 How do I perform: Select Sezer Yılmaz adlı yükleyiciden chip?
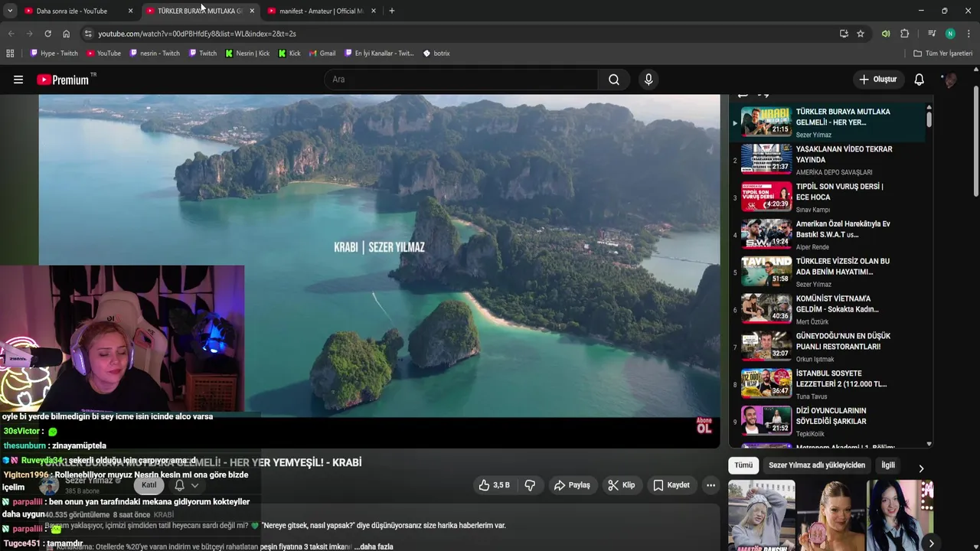(817, 465)
